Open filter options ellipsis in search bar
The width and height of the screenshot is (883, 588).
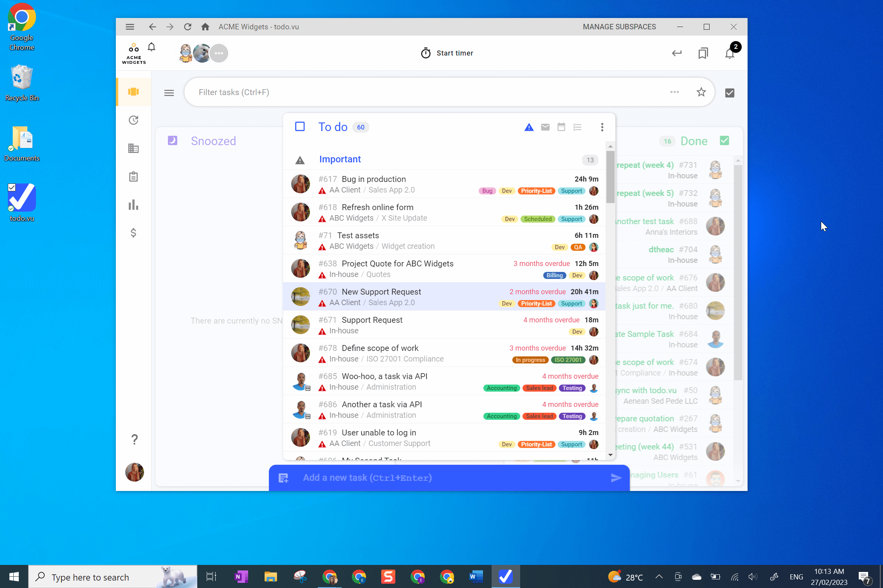pos(674,92)
